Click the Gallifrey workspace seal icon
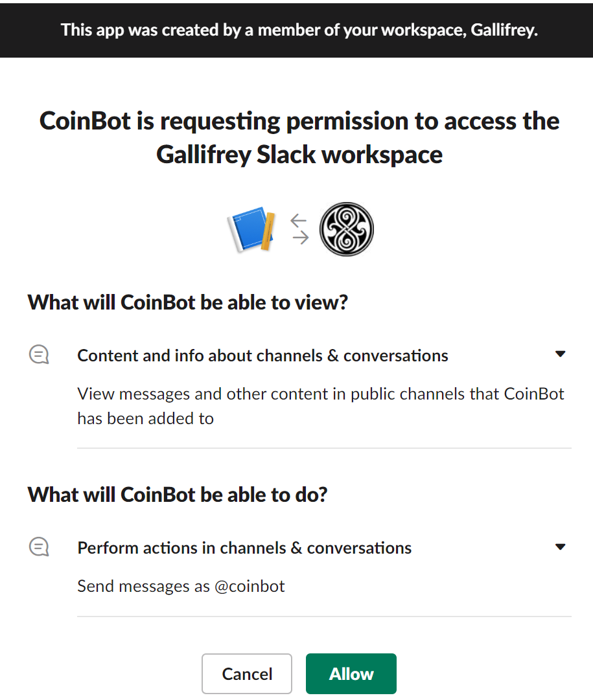593x700 pixels. pyautogui.click(x=346, y=229)
